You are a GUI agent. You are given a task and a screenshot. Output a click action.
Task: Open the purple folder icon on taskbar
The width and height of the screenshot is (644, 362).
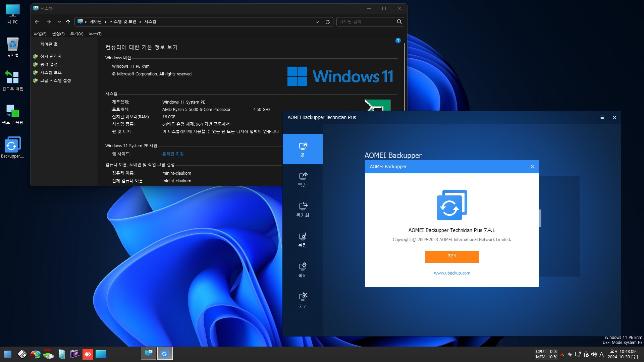[74, 354]
